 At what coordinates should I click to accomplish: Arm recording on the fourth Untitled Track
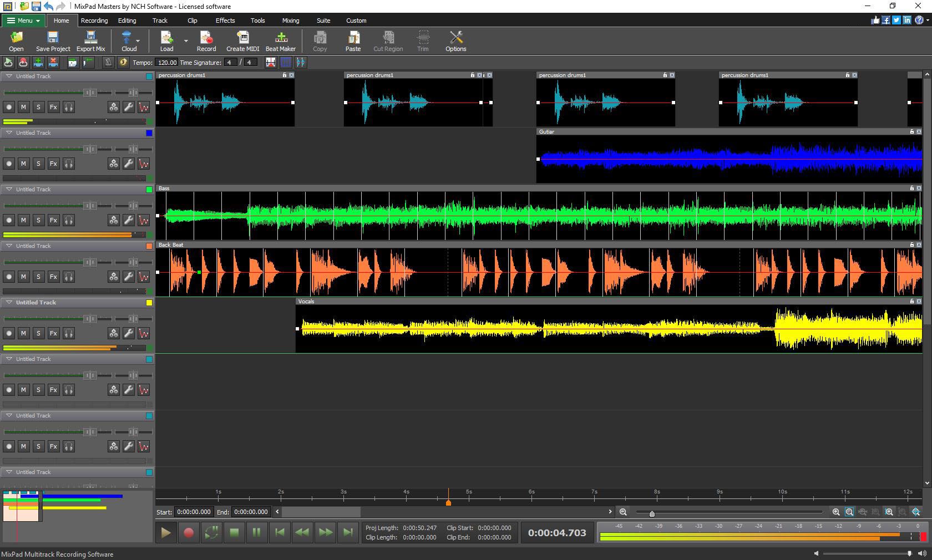point(9,277)
